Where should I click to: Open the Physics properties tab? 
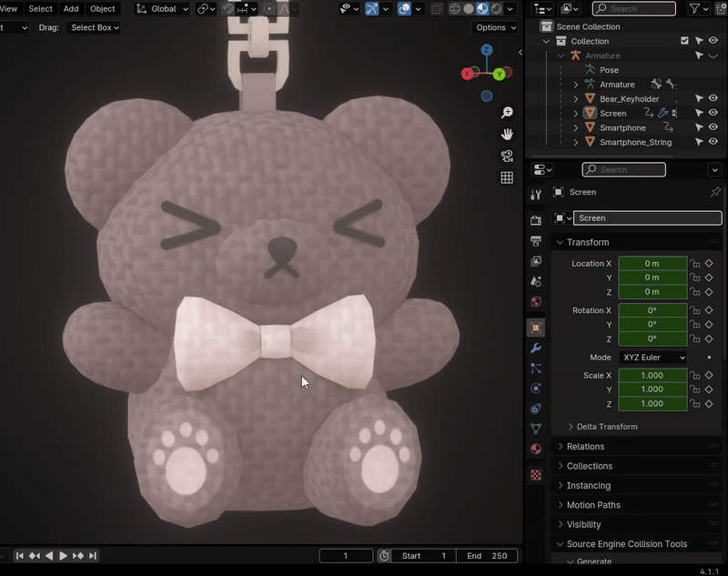(x=536, y=389)
